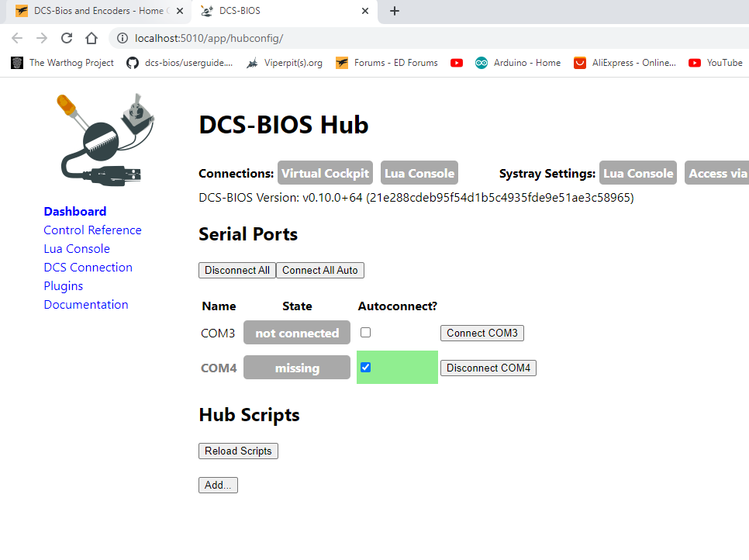Click Disconnect COM4 button
This screenshot has width=749, height=560.
[488, 368]
